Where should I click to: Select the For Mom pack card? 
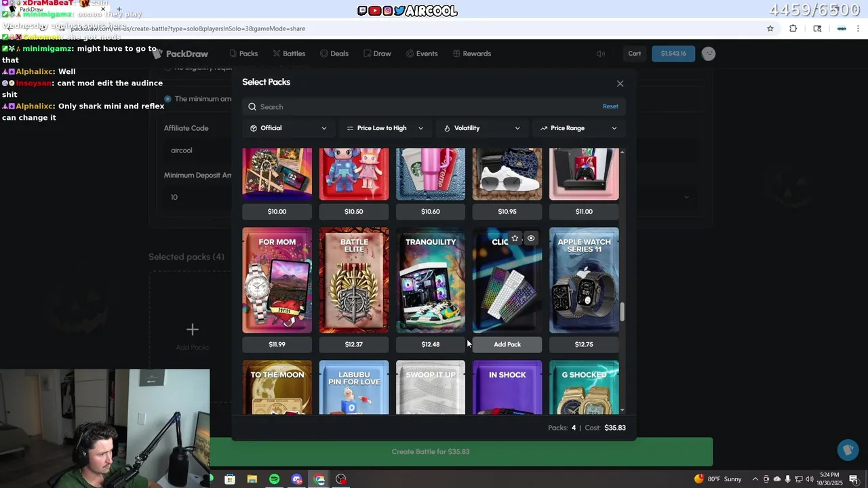pos(277,280)
